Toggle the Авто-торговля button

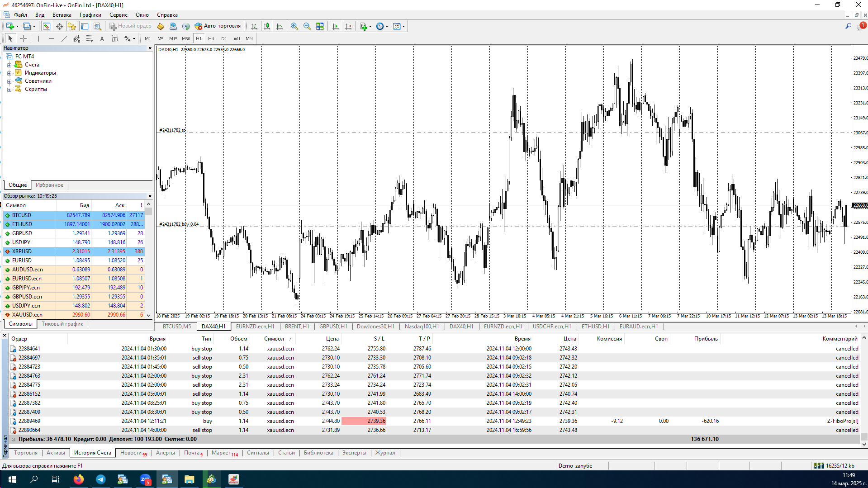pos(218,26)
